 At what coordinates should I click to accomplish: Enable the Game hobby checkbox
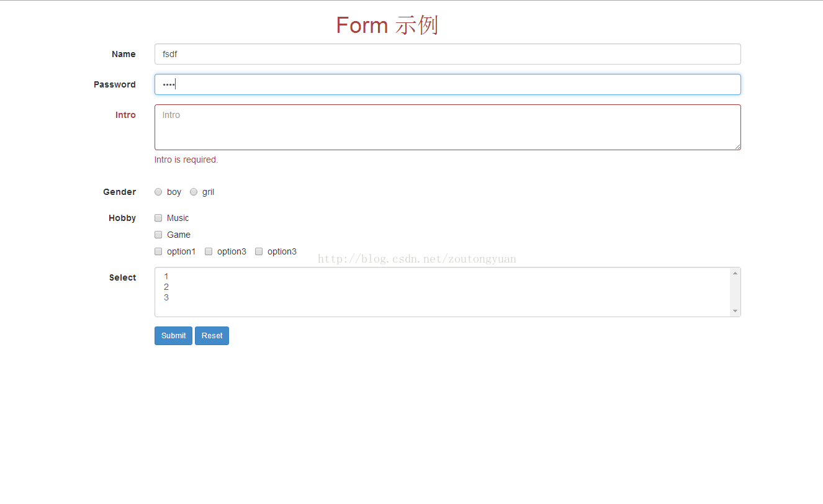click(x=158, y=235)
